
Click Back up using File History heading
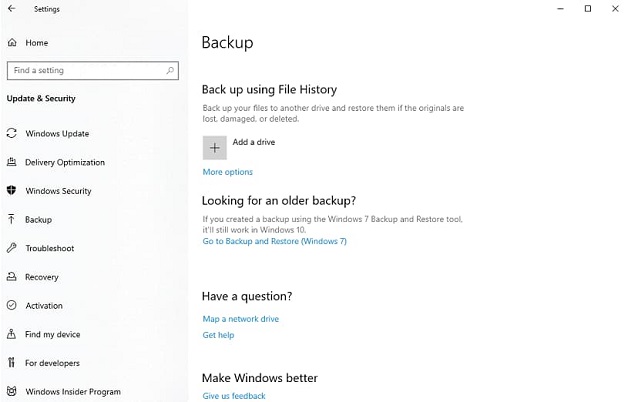(269, 90)
